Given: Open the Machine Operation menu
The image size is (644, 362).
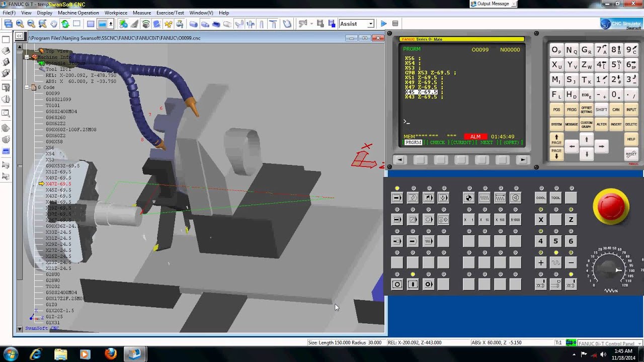Looking at the screenshot, I should (x=78, y=13).
